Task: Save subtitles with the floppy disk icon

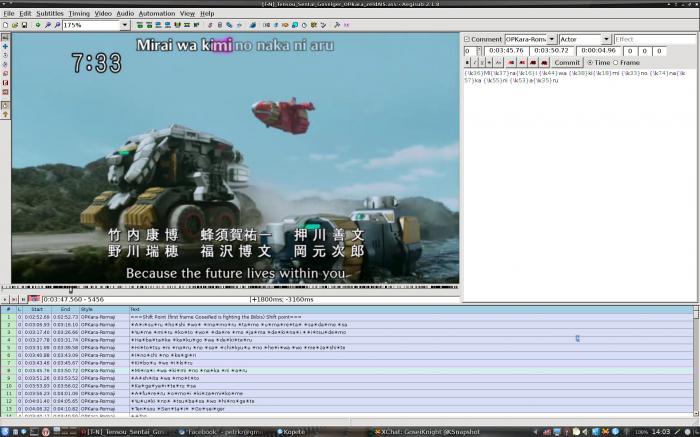Action: (x=24, y=25)
